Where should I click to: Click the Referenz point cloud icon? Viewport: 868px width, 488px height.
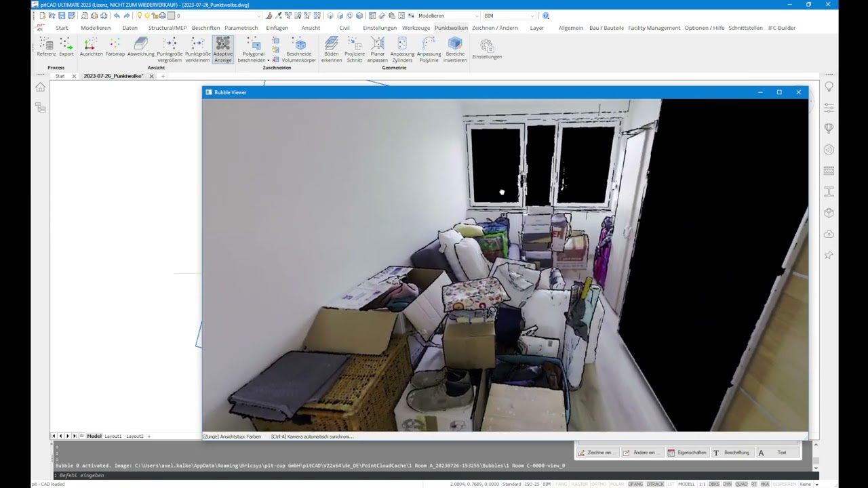pos(46,47)
